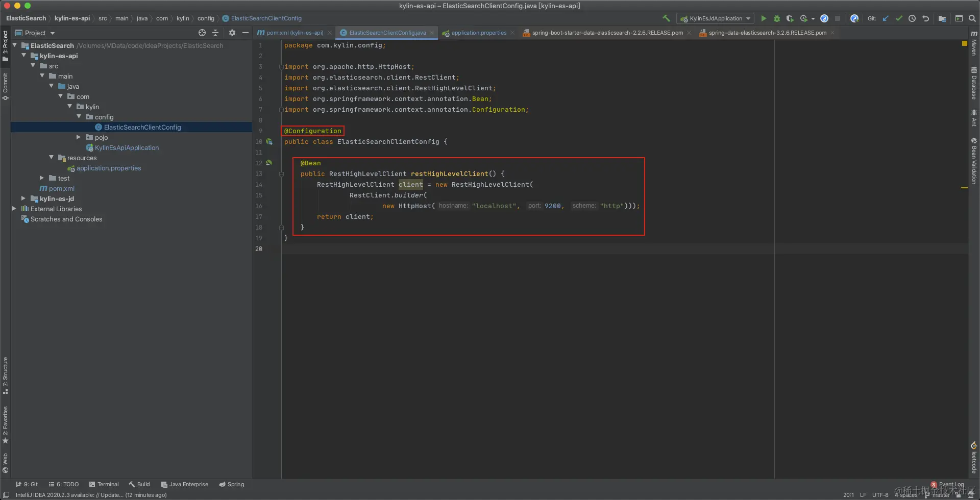This screenshot has height=500, width=980.
Task: Click the green Run button
Action: click(x=764, y=18)
